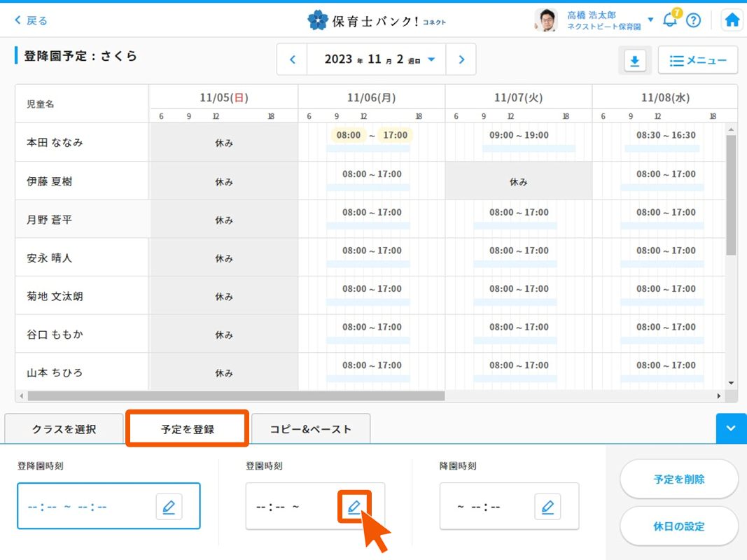Click the 戻る back link

pos(31,20)
